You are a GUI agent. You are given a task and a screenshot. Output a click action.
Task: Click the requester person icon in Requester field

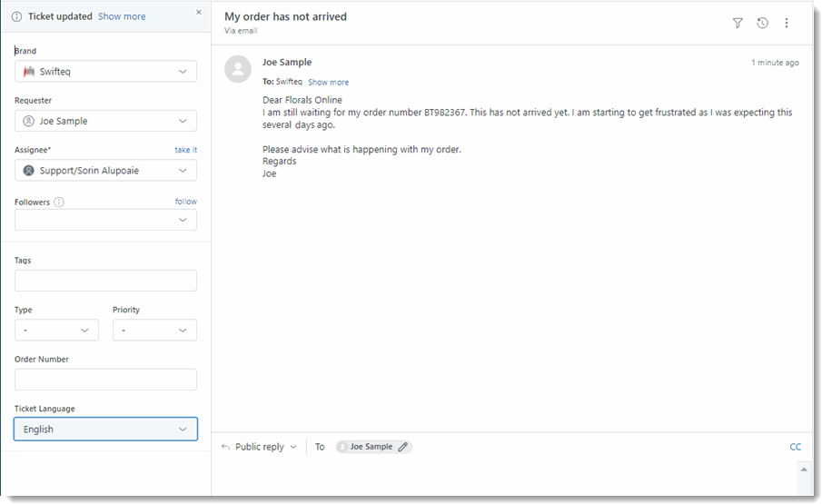(x=29, y=121)
